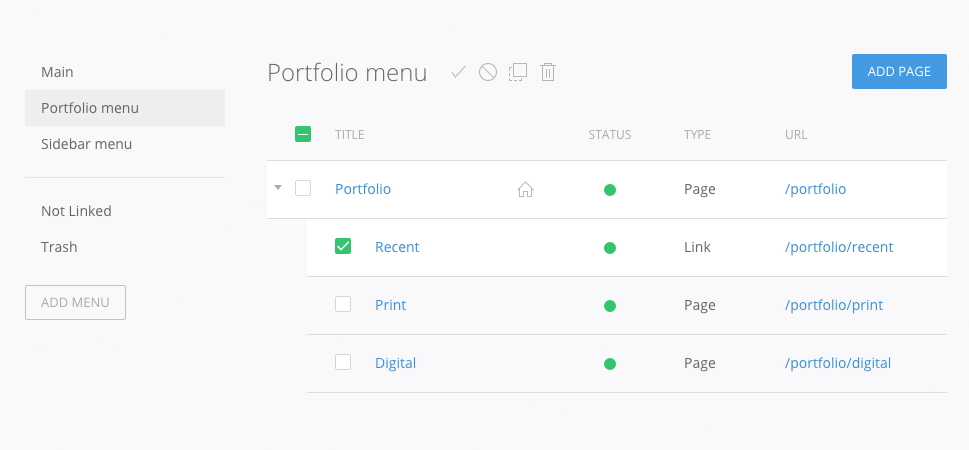Click green status dot for Digital
The height and width of the screenshot is (450, 969).
click(610, 363)
